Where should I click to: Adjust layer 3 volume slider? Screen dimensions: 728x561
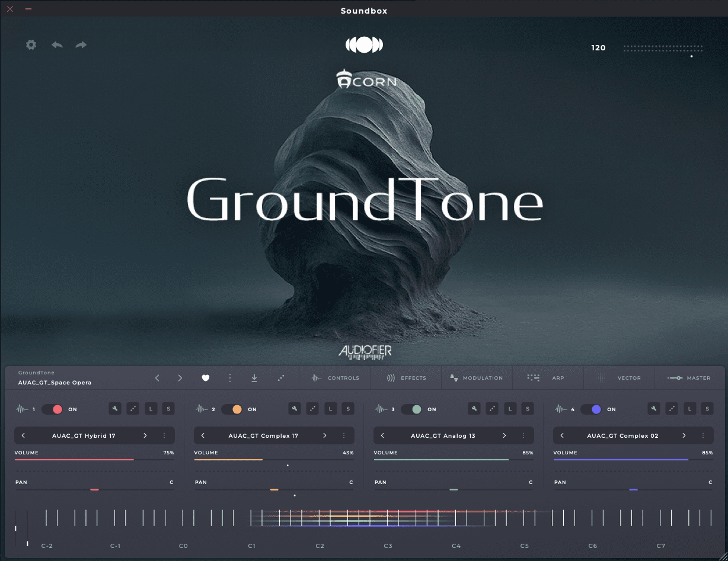point(453,460)
